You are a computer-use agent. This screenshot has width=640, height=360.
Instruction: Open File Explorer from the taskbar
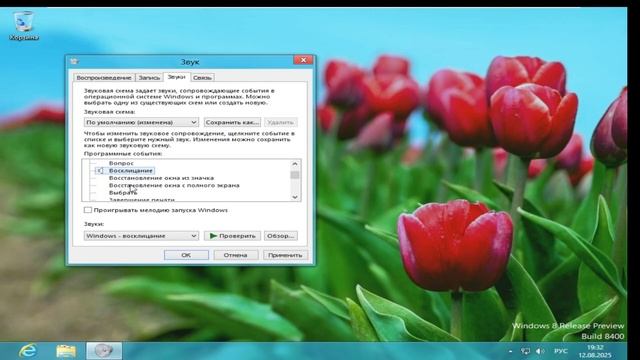point(66,351)
